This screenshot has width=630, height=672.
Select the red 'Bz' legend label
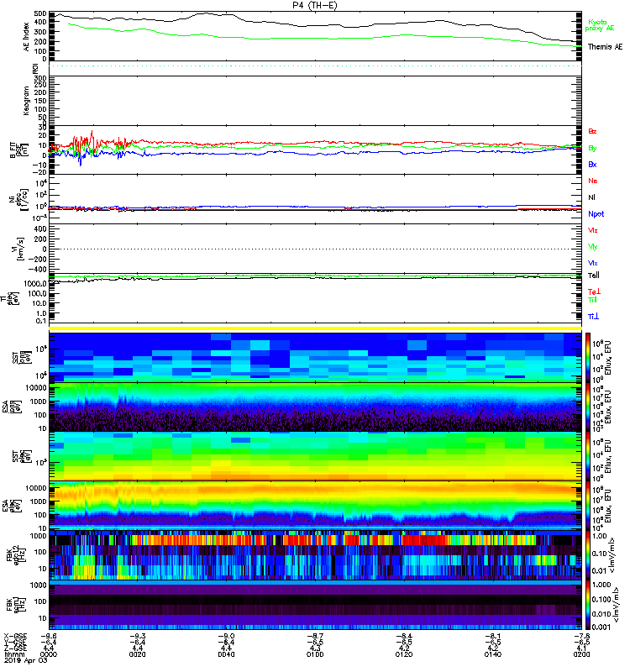(x=592, y=131)
